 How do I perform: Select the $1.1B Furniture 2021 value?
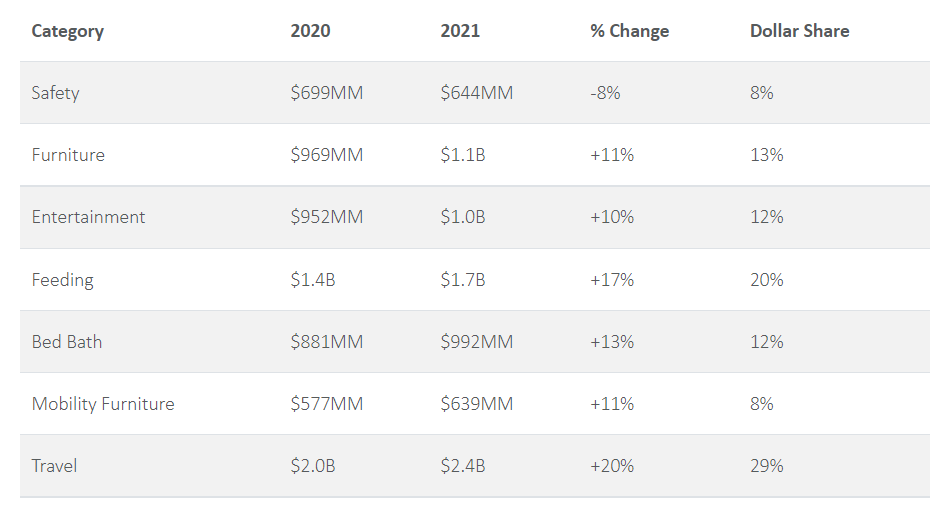[463, 155]
